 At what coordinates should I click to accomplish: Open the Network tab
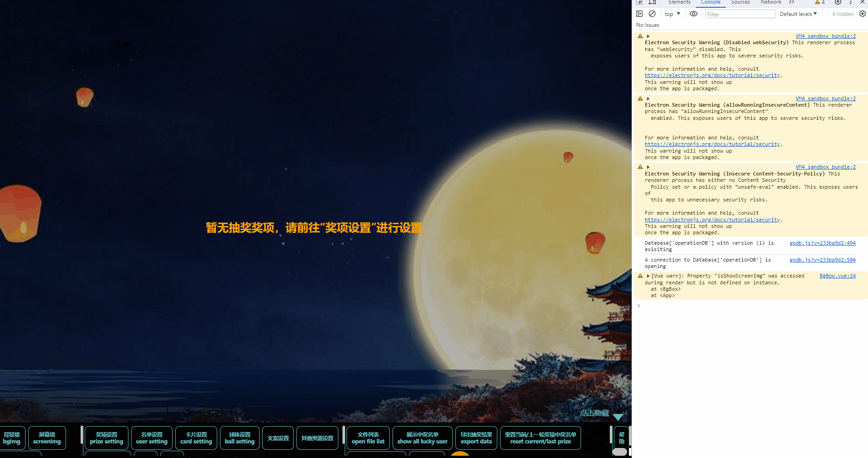pos(771,2)
